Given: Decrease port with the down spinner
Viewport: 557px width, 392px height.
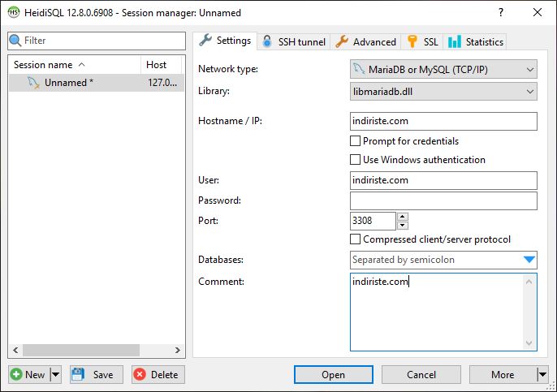Looking at the screenshot, I should [x=403, y=225].
